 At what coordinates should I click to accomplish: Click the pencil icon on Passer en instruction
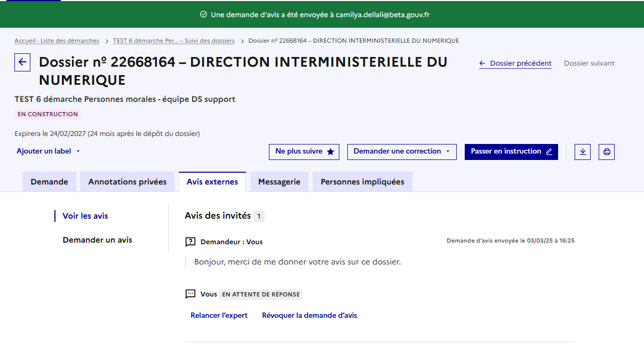point(549,152)
